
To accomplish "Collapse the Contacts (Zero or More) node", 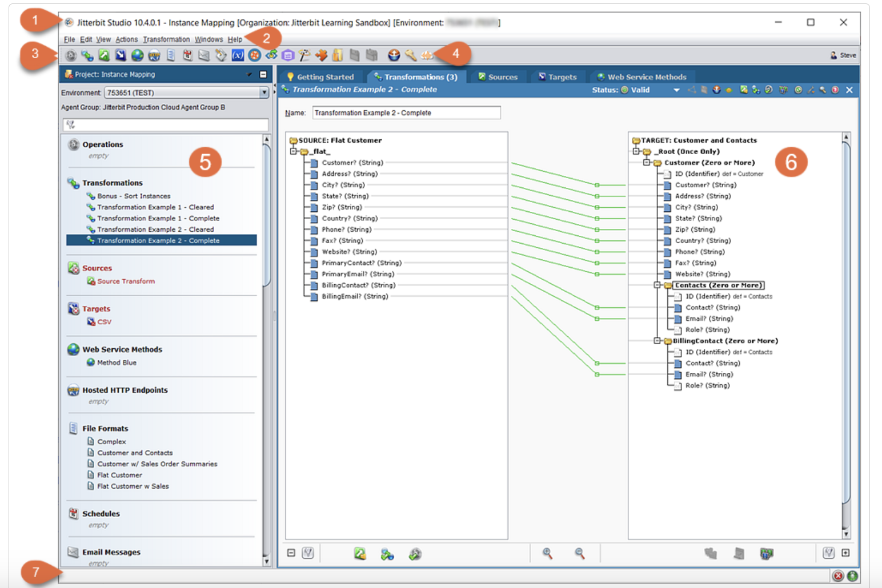I will click(658, 285).
